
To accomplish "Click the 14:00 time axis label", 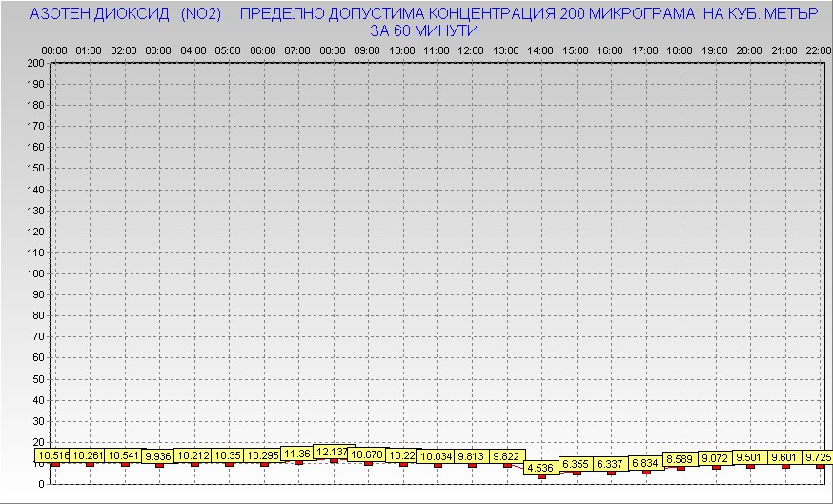I will (x=540, y=50).
